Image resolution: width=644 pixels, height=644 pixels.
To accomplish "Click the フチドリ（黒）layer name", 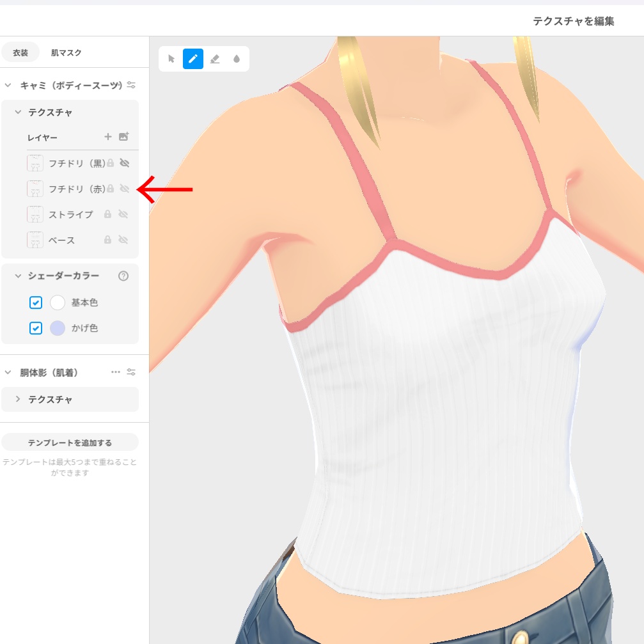I will pos(77,164).
